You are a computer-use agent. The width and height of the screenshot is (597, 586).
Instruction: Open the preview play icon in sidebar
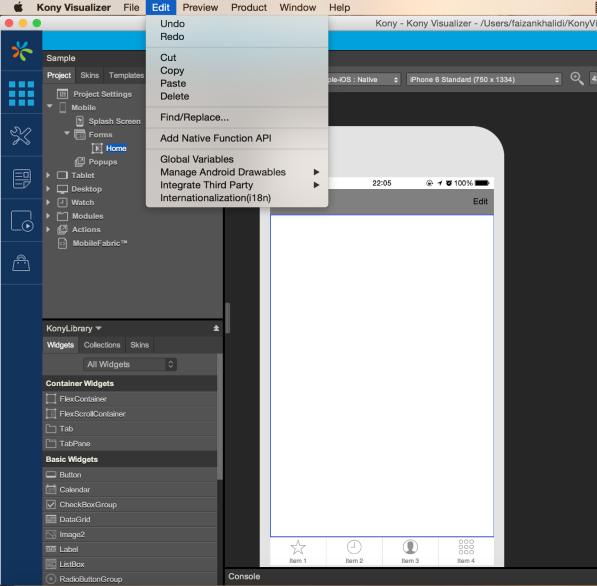[22, 221]
